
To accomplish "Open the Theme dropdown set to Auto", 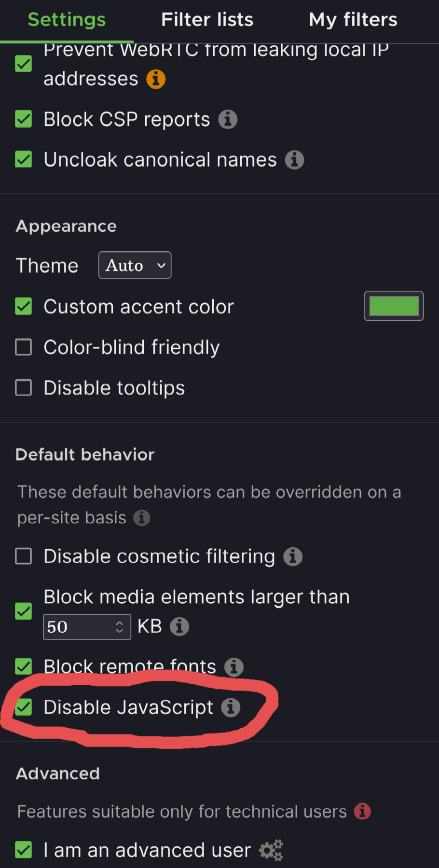I will click(x=135, y=265).
